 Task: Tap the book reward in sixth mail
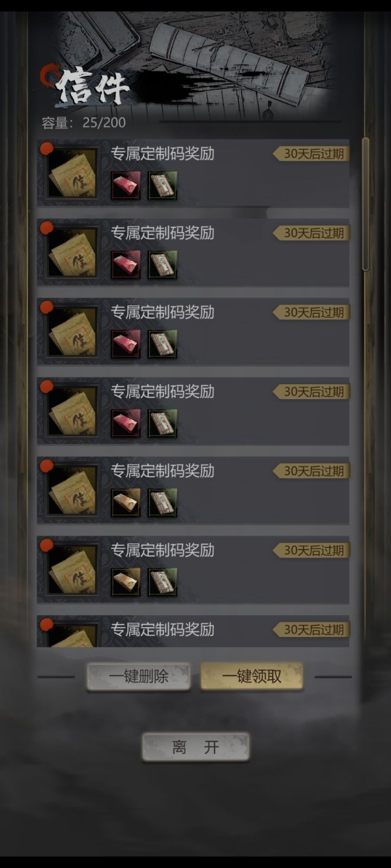point(162,582)
